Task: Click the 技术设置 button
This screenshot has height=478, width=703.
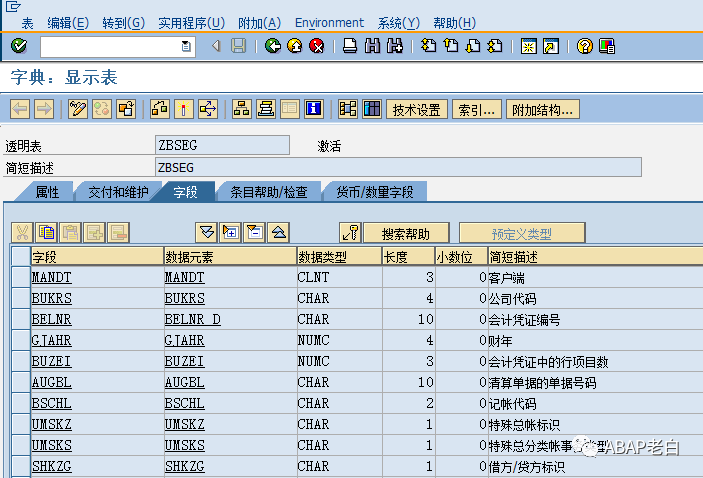Action: point(417,109)
